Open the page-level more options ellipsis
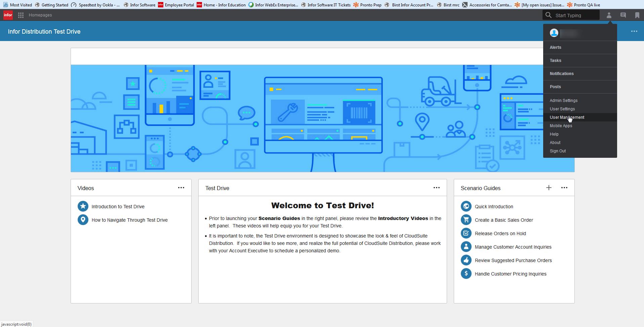Viewport: 644px width, 327px height. (x=634, y=31)
